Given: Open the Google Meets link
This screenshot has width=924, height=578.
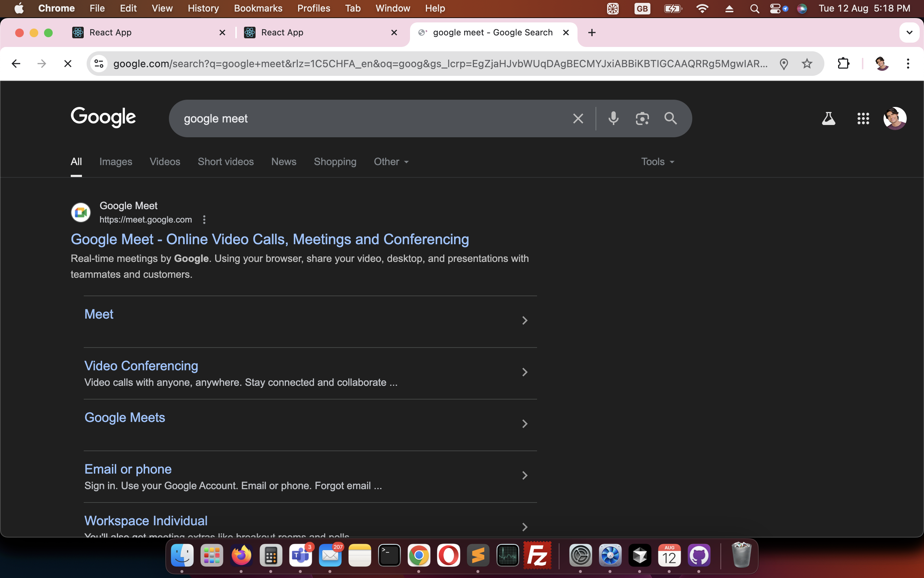Looking at the screenshot, I should tap(125, 418).
